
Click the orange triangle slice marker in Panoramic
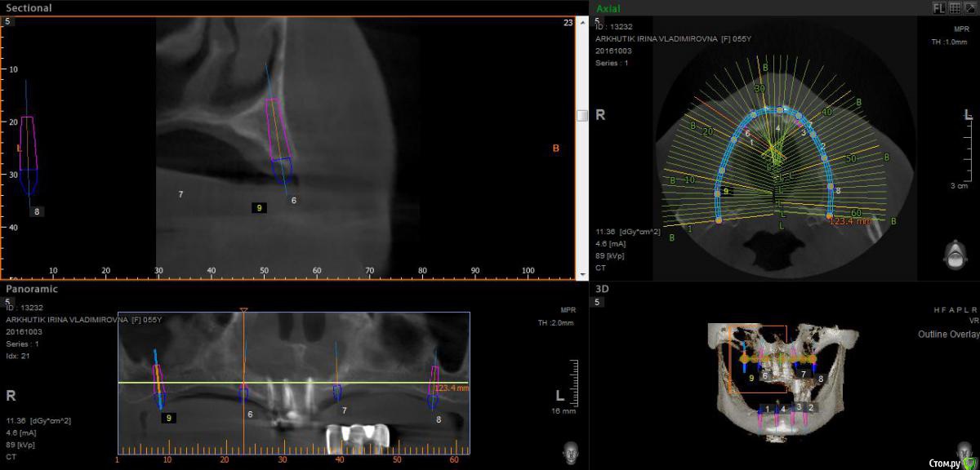coord(243,310)
